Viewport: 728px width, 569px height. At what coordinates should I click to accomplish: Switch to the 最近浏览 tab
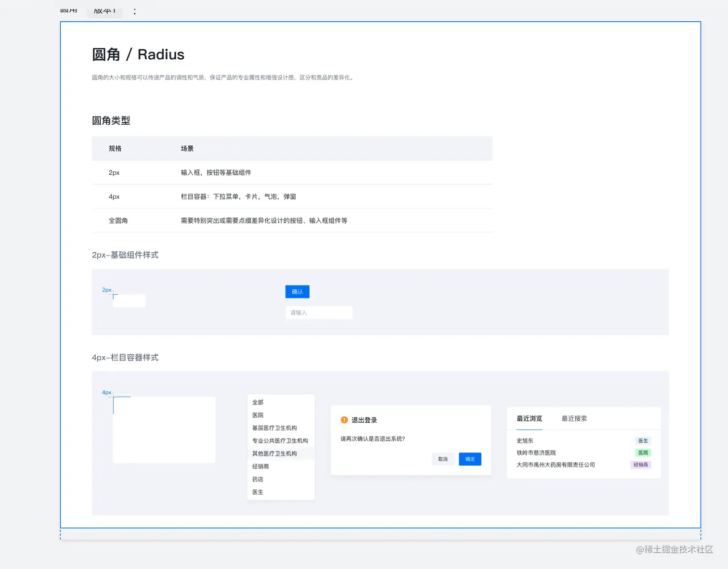(x=529, y=418)
